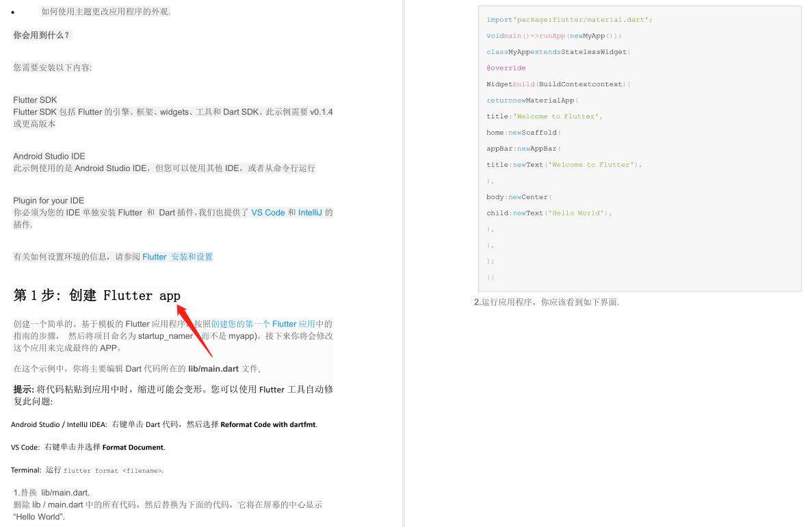The image size is (812, 527).
Task: Open the VS Code plugin link
Action: click(x=268, y=212)
